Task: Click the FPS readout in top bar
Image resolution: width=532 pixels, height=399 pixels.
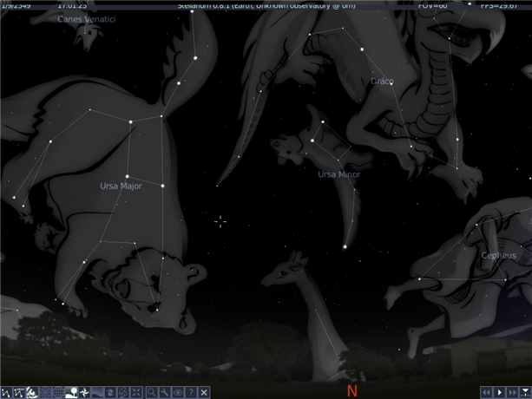Action: 499,5
